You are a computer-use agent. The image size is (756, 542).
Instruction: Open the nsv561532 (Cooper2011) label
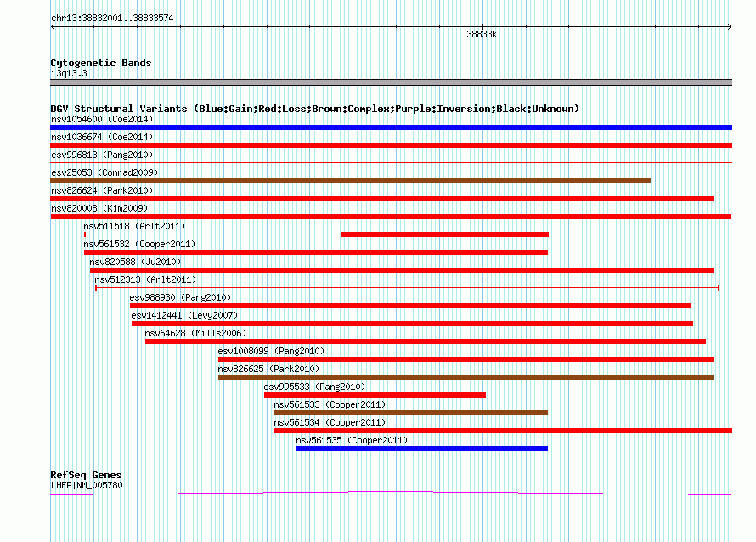[139, 244]
